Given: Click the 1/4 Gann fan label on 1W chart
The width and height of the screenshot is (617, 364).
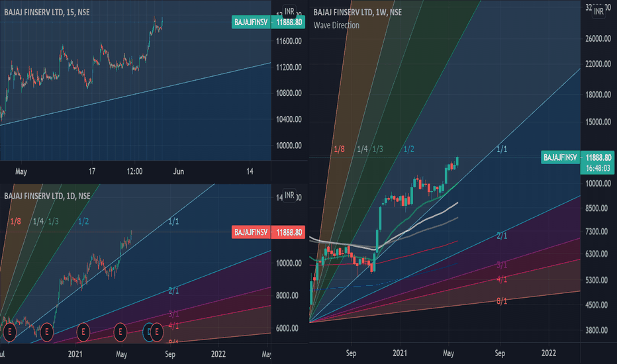Looking at the screenshot, I should coord(362,149).
